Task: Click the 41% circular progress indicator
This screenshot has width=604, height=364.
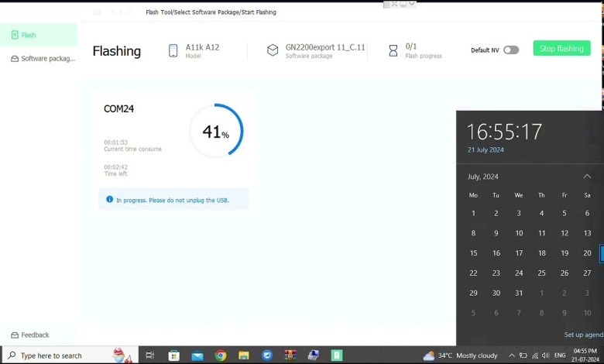Action: 216,131
